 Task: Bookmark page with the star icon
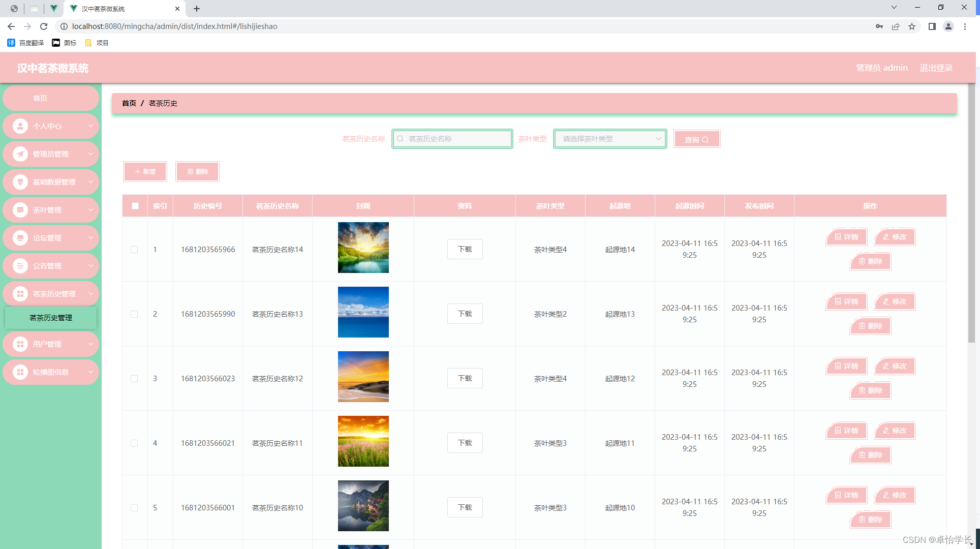[912, 26]
